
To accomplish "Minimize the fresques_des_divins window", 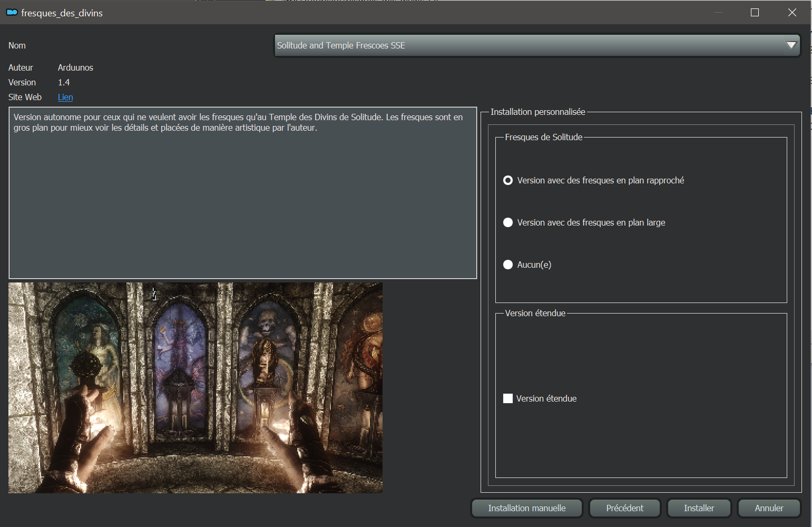I will coord(718,12).
